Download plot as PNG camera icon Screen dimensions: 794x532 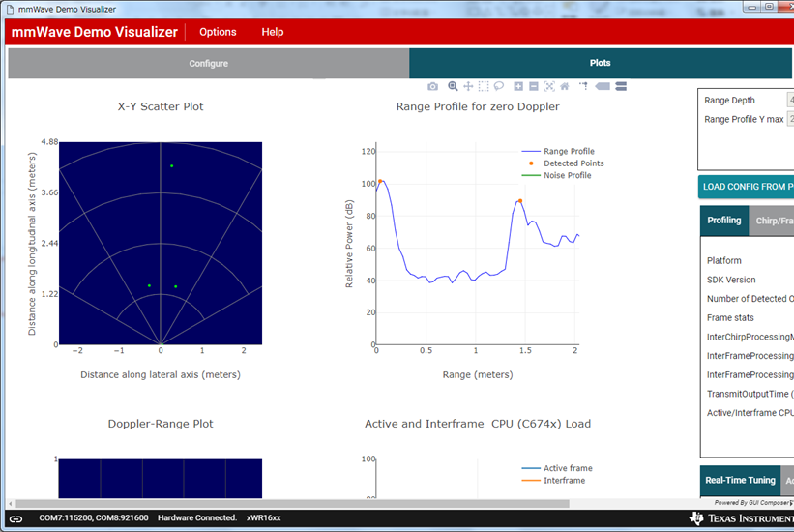[432, 87]
